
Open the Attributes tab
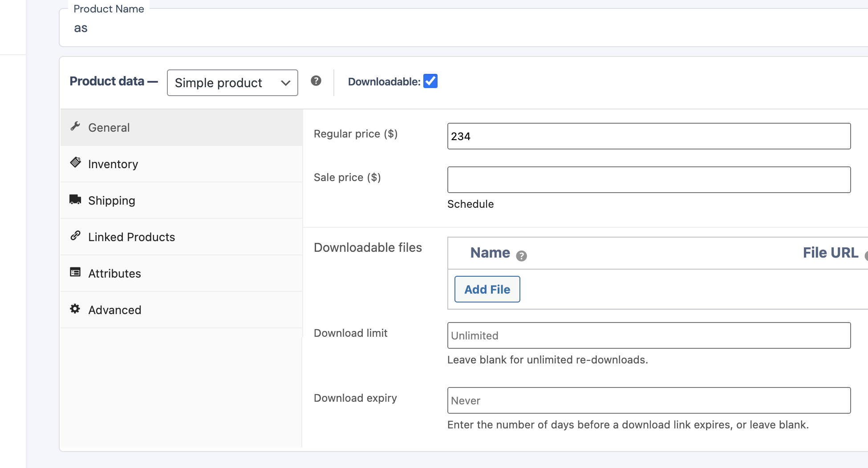[x=182, y=274]
